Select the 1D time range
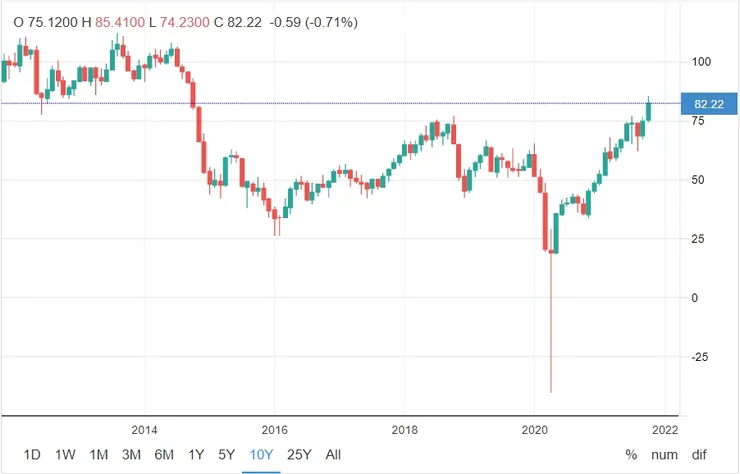This screenshot has height=474, width=740. pos(32,454)
